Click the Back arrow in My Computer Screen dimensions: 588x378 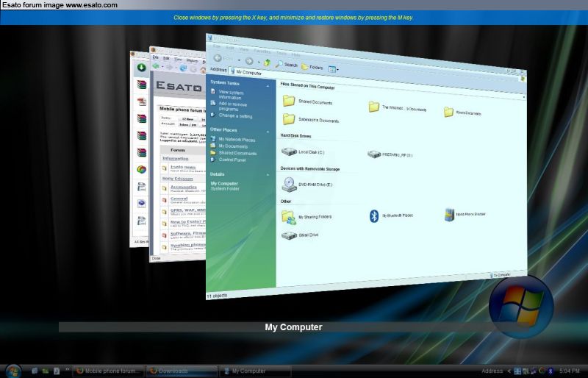218,58
